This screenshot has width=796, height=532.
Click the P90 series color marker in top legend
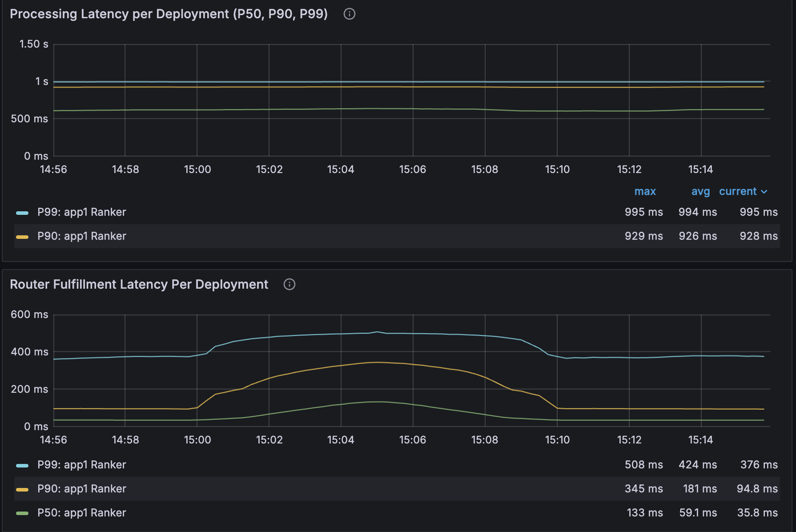pos(22,236)
